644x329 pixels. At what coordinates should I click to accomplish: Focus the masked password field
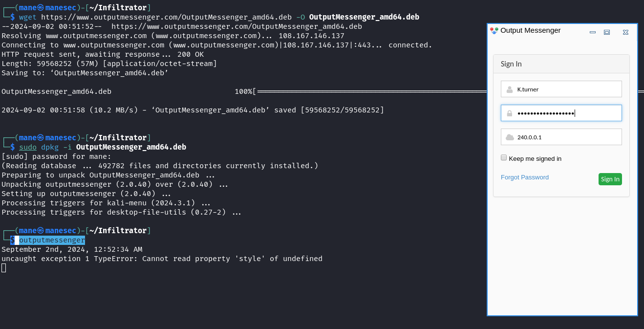pyautogui.click(x=561, y=113)
